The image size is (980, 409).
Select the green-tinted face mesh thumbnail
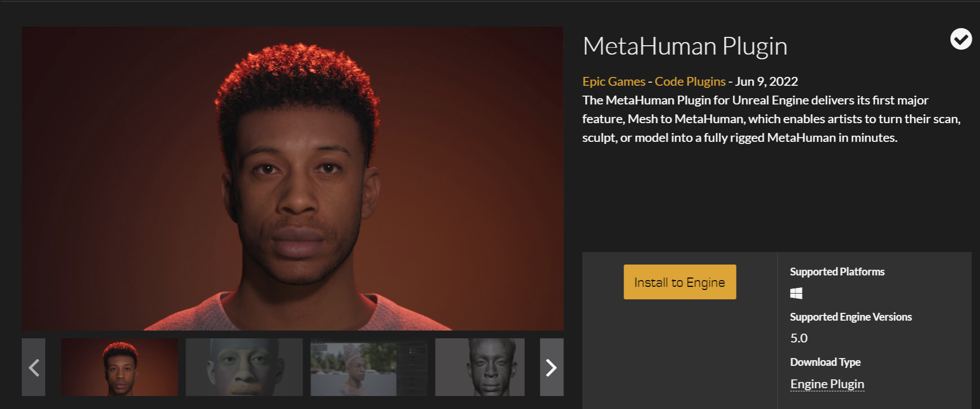(244, 367)
